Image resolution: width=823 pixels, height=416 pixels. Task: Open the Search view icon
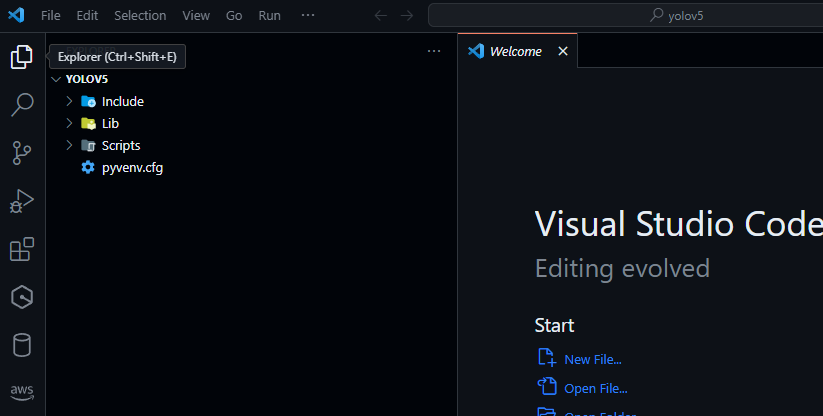(x=22, y=104)
